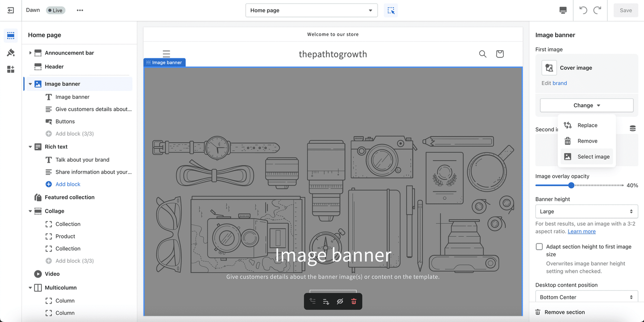Open the App embeds icon
Image resolution: width=644 pixels, height=322 pixels.
coord(11,69)
